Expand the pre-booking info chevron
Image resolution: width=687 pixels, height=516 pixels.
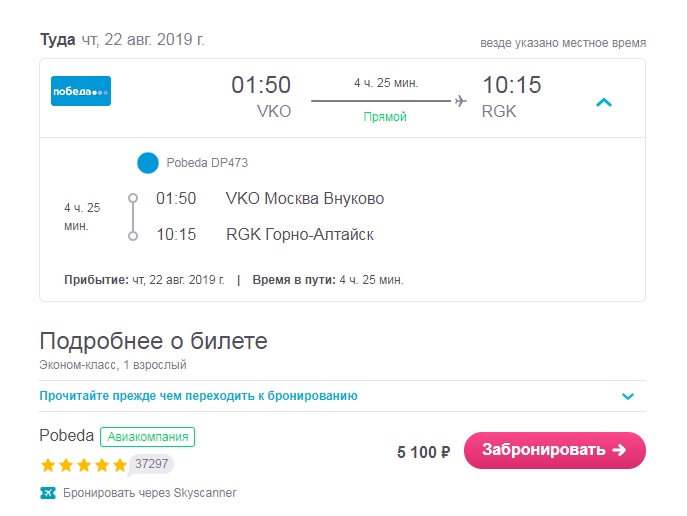(628, 396)
